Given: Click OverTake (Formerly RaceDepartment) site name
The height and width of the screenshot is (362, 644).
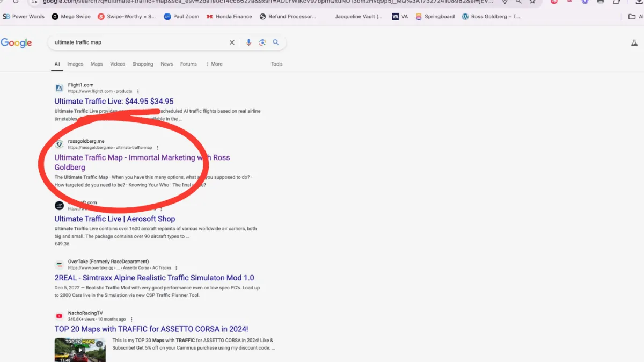Looking at the screenshot, I should [108, 262].
